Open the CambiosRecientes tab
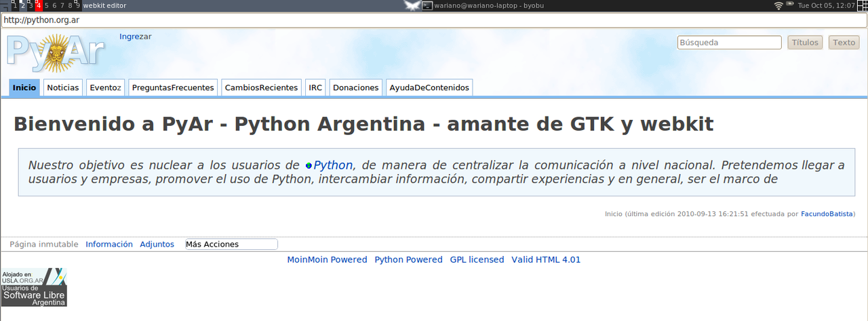 click(262, 87)
